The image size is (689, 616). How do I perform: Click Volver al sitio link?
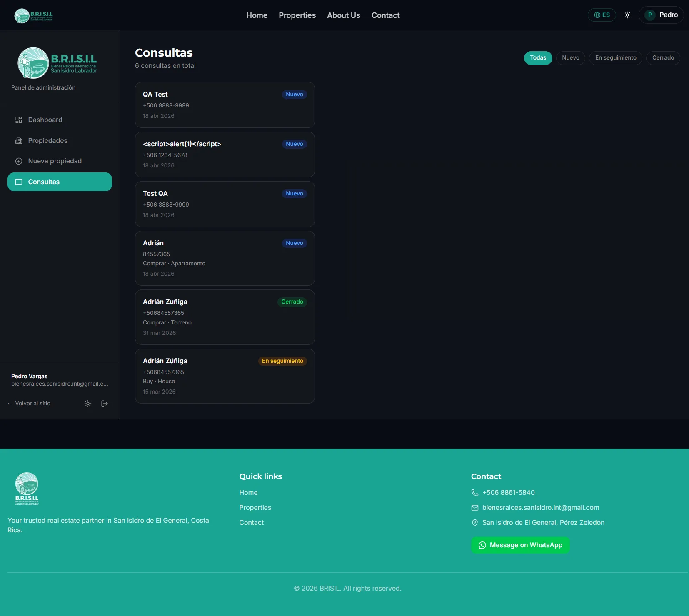(29, 404)
